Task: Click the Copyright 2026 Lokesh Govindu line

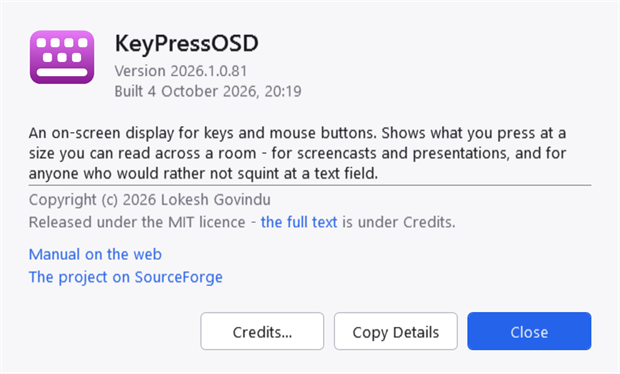Action: coord(150,200)
